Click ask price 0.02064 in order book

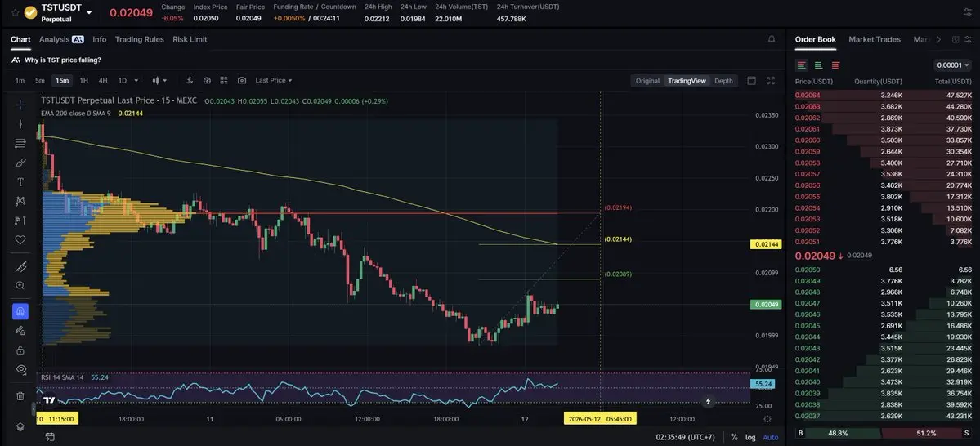pos(807,95)
